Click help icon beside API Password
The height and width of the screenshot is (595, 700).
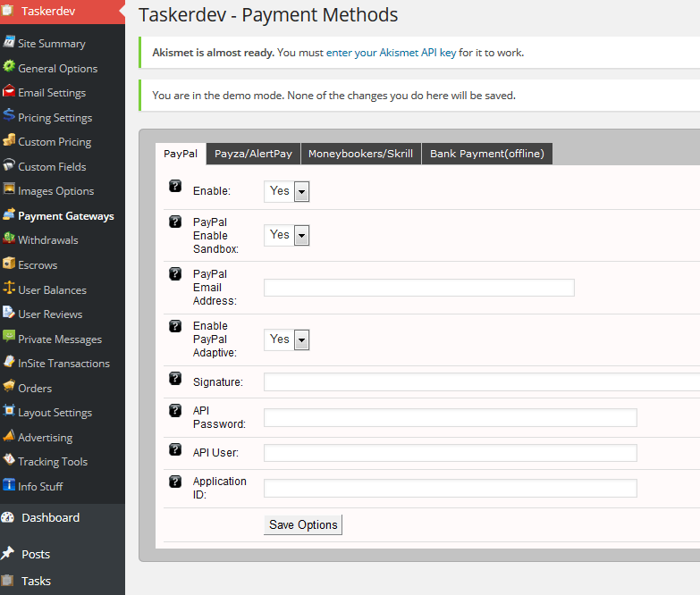pos(175,410)
